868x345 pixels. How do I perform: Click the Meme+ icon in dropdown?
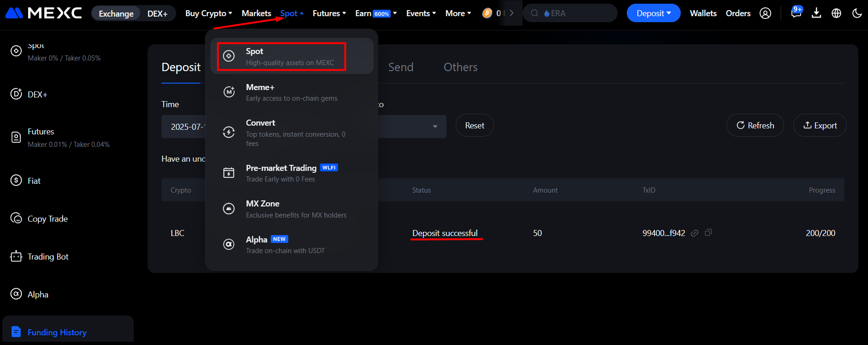(x=229, y=92)
